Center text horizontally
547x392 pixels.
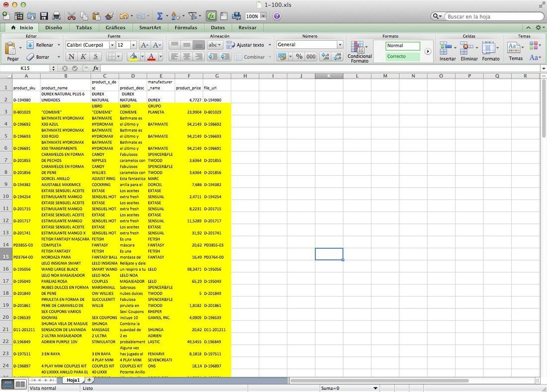click(x=186, y=57)
